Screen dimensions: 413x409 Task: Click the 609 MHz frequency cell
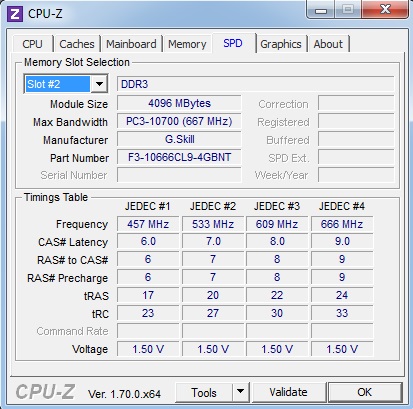tap(277, 224)
